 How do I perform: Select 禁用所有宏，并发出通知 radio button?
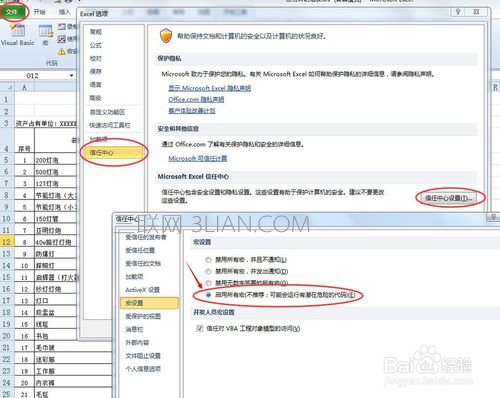pos(208,271)
